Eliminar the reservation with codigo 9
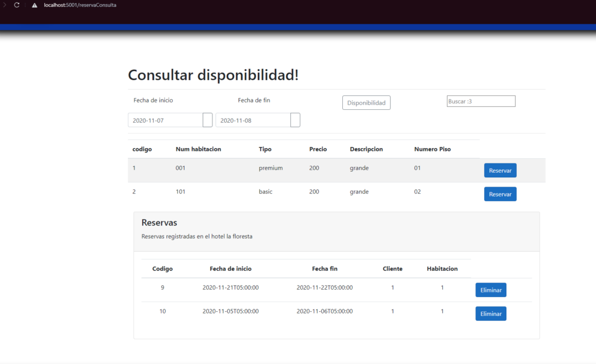 point(491,290)
